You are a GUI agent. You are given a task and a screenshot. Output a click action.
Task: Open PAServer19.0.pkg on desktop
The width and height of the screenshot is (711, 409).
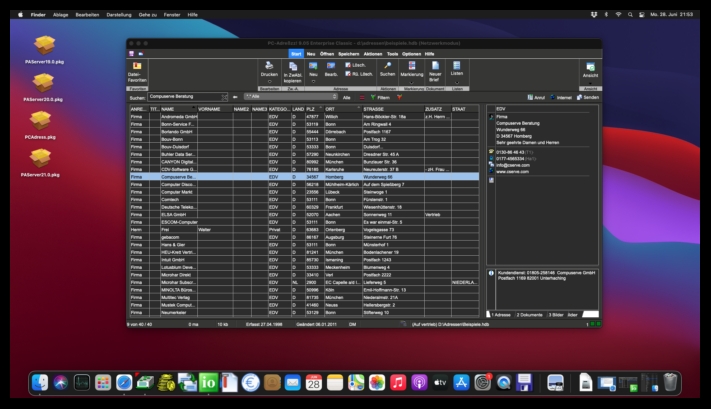point(44,49)
